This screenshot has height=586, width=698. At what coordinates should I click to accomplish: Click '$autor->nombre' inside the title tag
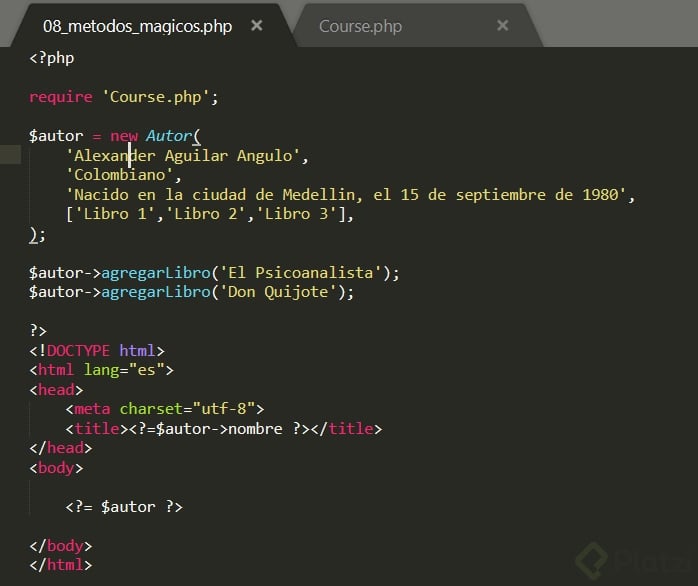pos(219,429)
